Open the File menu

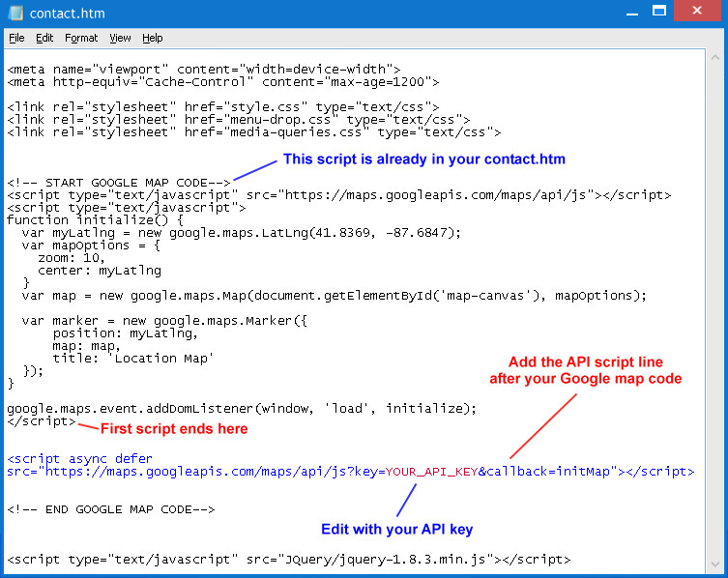click(16, 38)
